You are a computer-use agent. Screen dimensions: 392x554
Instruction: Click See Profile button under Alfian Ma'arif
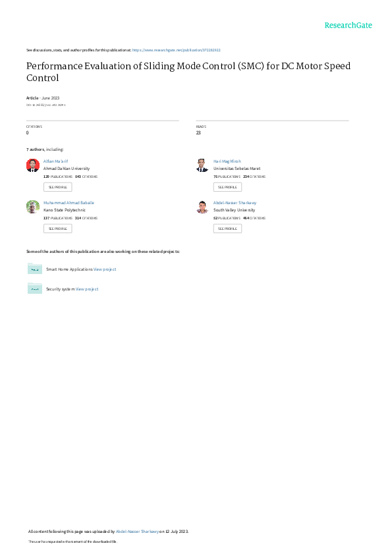click(57, 187)
